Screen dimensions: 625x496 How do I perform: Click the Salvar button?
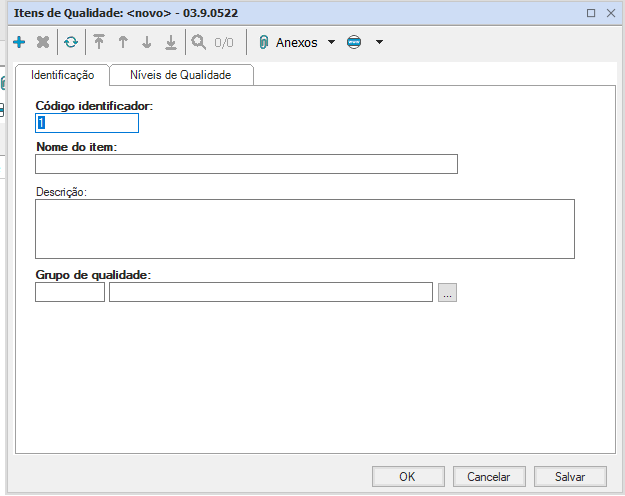570,477
